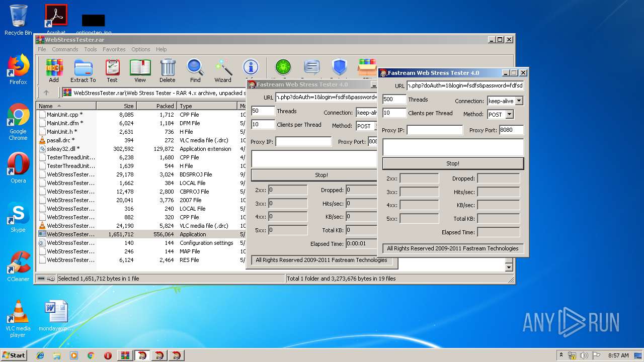Open Skype desktop shortcut
This screenshot has height=362, width=644.
click(18, 218)
